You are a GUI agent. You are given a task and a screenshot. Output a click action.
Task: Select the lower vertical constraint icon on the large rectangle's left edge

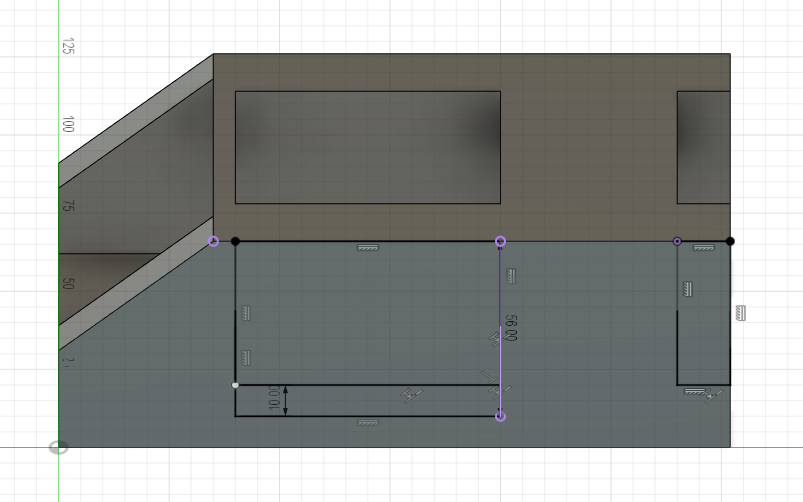[x=246, y=358]
